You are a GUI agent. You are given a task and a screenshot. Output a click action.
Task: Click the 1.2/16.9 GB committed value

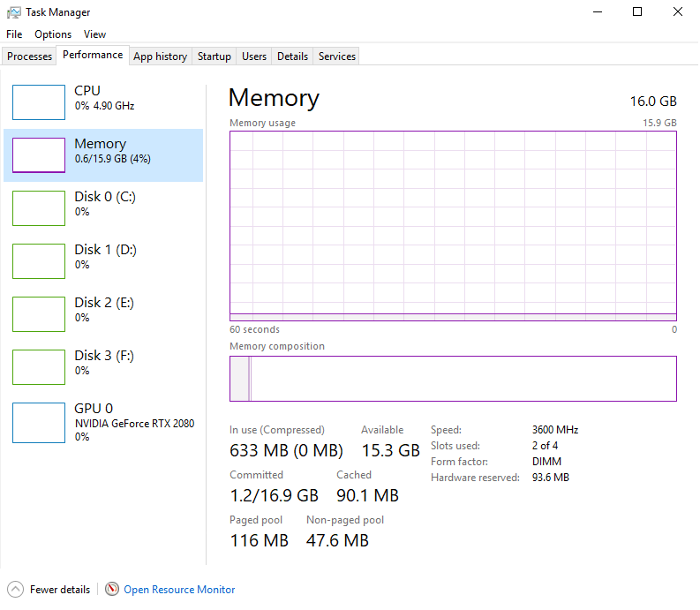(274, 495)
